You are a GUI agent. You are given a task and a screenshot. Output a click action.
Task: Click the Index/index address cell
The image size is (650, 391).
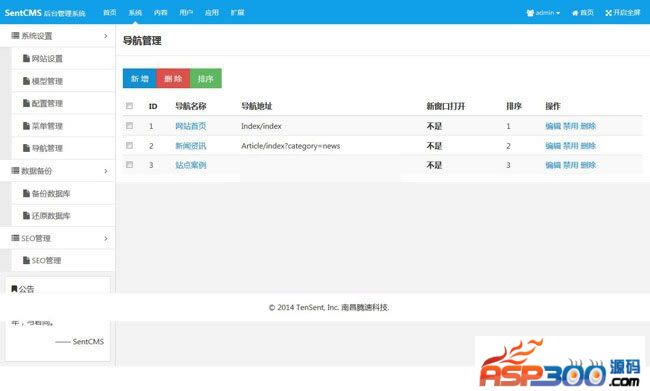[x=261, y=126]
